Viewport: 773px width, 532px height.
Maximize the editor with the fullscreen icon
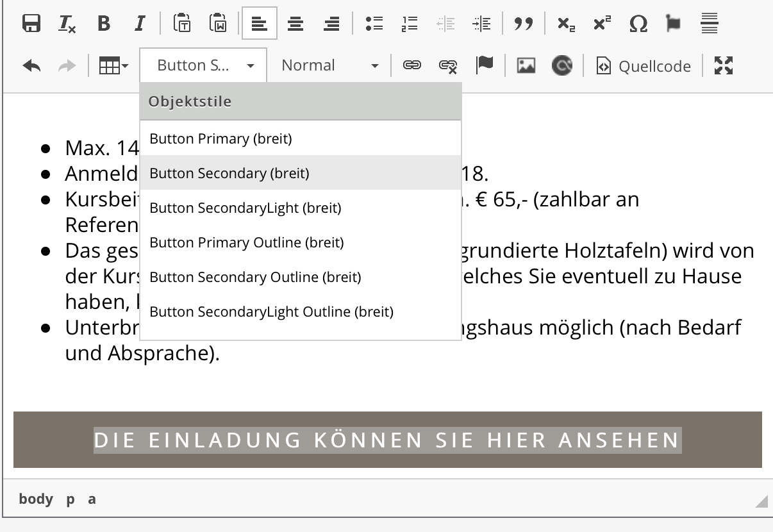(x=723, y=65)
